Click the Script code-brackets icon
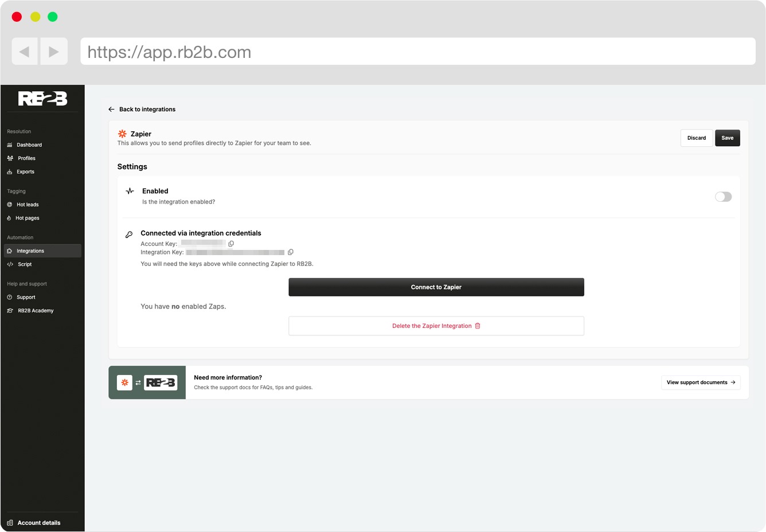This screenshot has height=532, width=766. 10,264
